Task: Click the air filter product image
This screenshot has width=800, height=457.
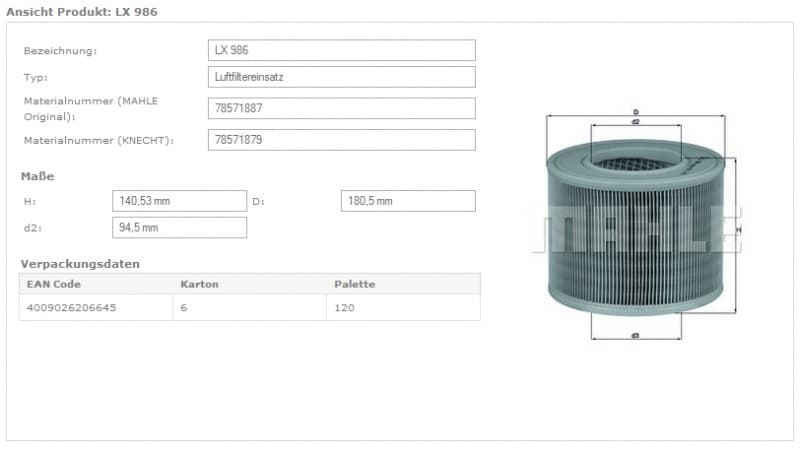Action: (636, 225)
